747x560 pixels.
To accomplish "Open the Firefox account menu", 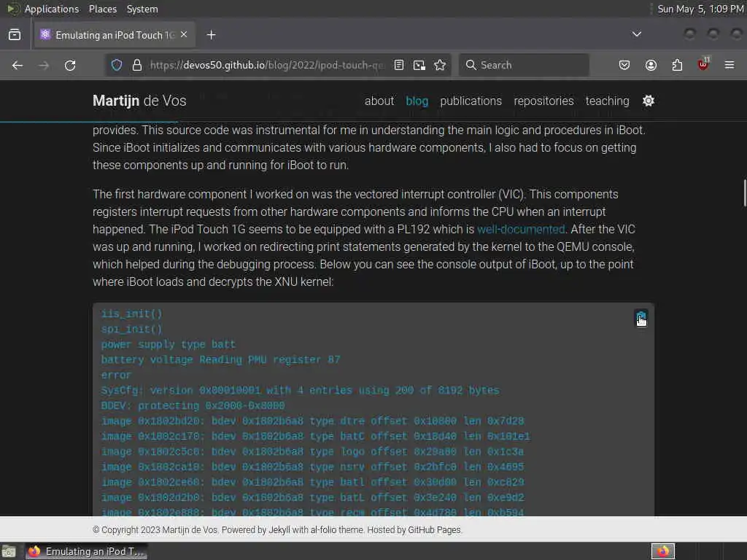I will tap(651, 65).
